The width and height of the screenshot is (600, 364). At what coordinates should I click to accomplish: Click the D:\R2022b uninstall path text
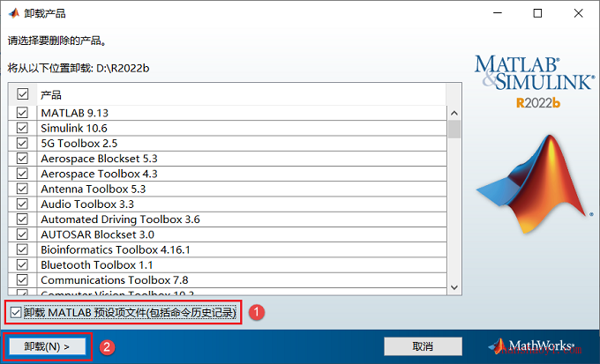tap(123, 68)
